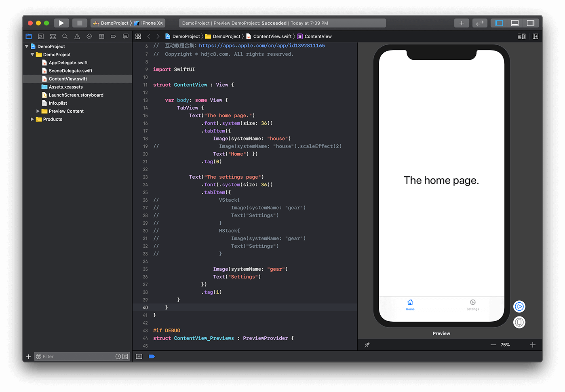Open the Source Control navigator
Viewport: 565px width, 392px height.
[41, 36]
